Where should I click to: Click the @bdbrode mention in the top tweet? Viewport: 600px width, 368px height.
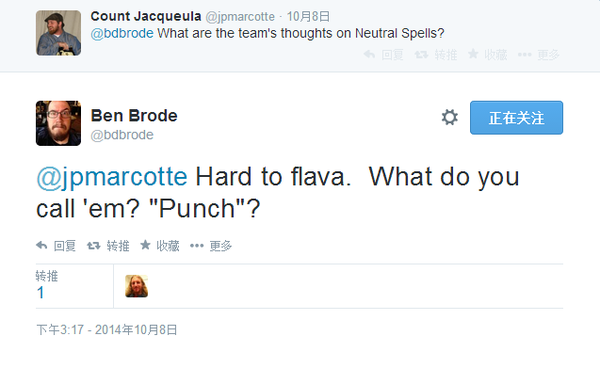coord(122,33)
